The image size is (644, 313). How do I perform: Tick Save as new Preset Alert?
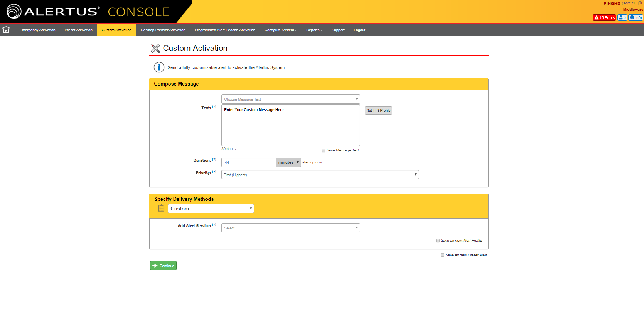pos(442,255)
